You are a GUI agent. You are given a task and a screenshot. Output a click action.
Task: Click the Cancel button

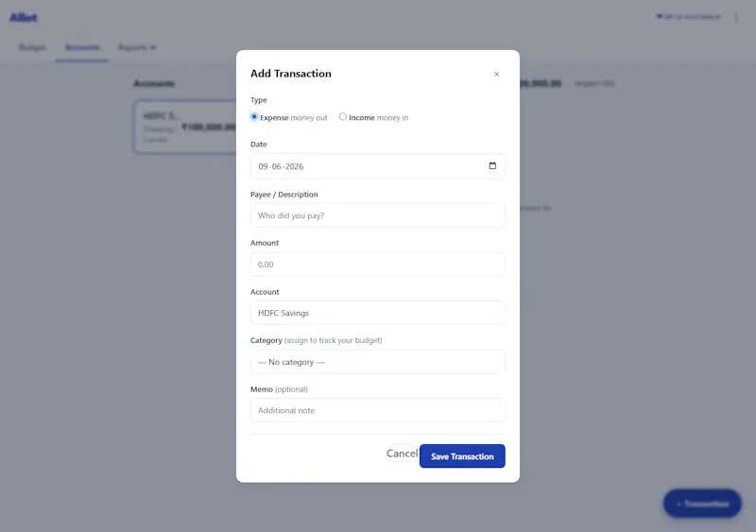pyautogui.click(x=402, y=454)
